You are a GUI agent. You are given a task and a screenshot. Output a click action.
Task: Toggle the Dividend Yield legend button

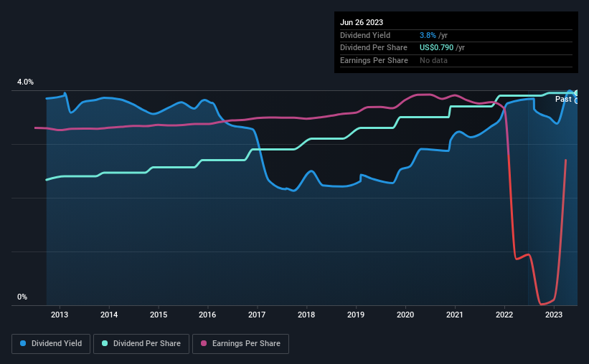pos(51,344)
